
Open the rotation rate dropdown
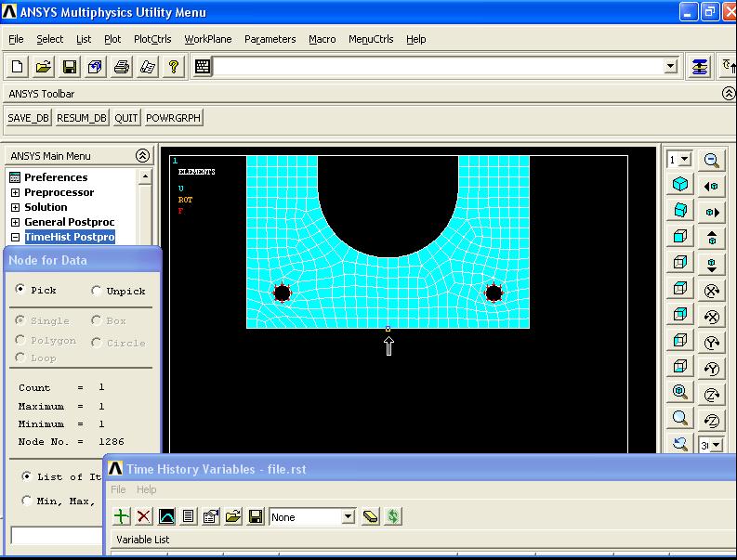[x=717, y=445]
